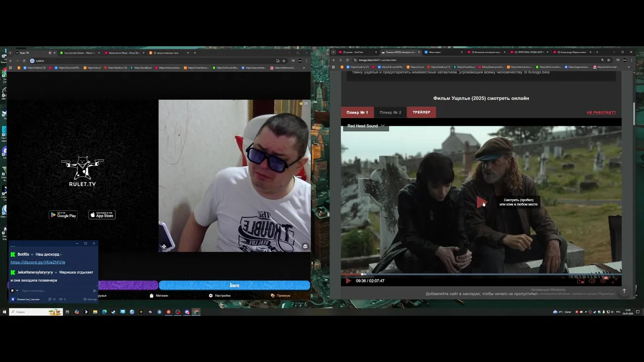Click the send message arrow in chat
644x362 pixels.
coord(95,291)
